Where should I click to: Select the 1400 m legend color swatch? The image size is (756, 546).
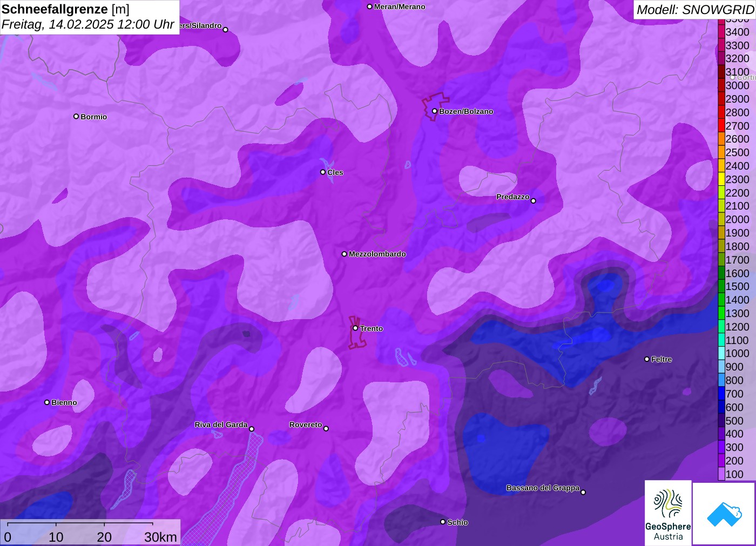click(721, 300)
